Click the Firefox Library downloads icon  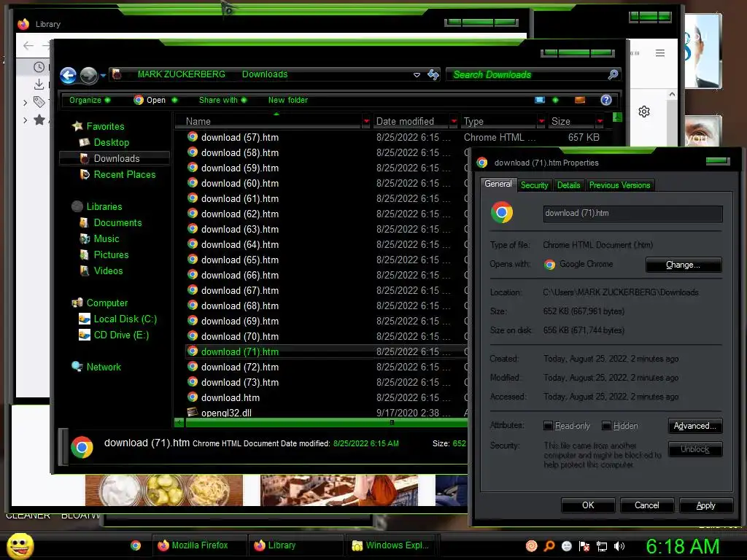pyautogui.click(x=39, y=85)
